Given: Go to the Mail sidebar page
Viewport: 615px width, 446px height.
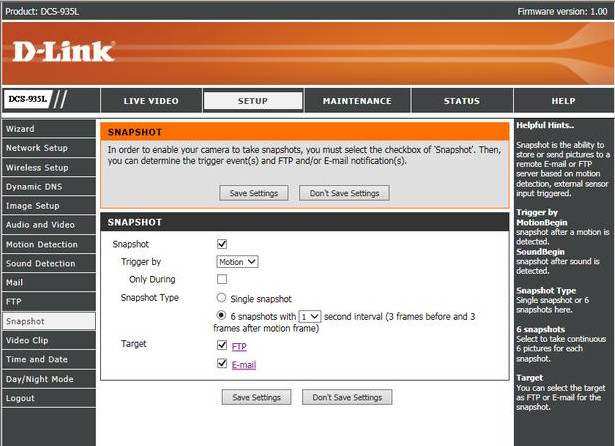Looking at the screenshot, I should click(x=49, y=283).
